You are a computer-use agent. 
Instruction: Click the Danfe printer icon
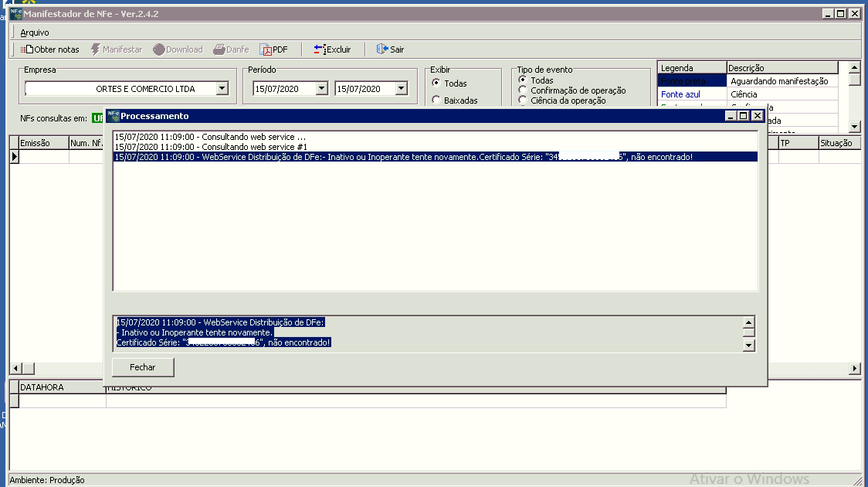pos(219,49)
